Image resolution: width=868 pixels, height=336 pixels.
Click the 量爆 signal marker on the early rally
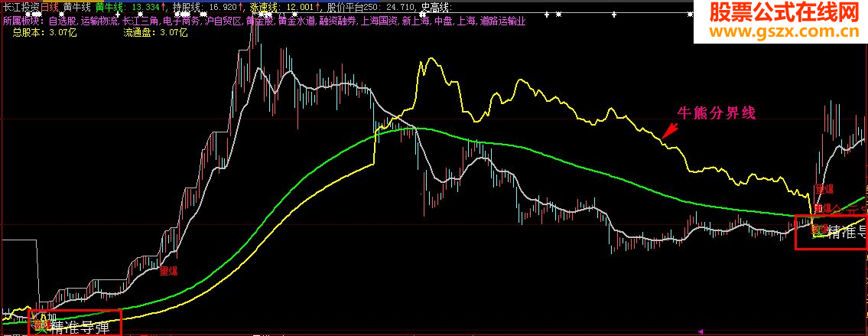[x=168, y=271]
